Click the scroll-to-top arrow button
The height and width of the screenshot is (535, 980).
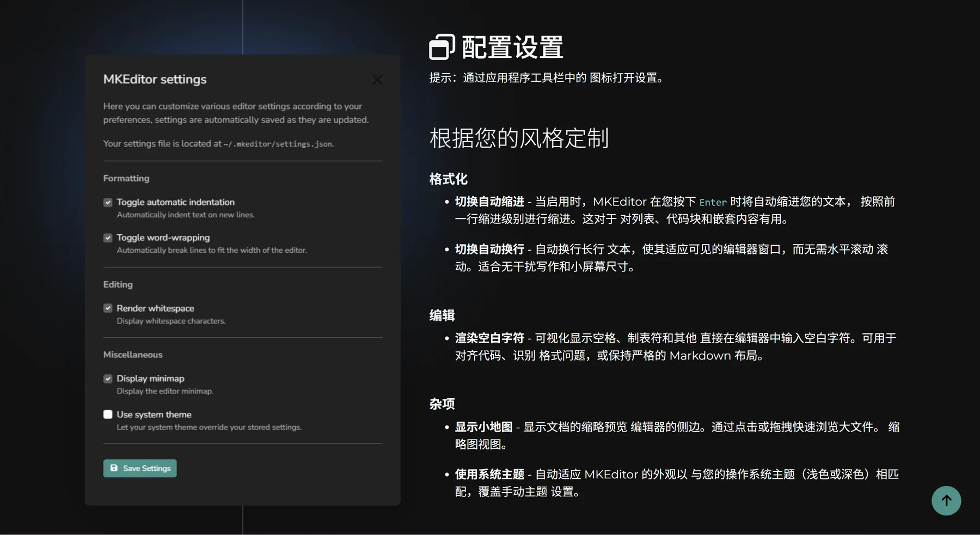pos(946,500)
